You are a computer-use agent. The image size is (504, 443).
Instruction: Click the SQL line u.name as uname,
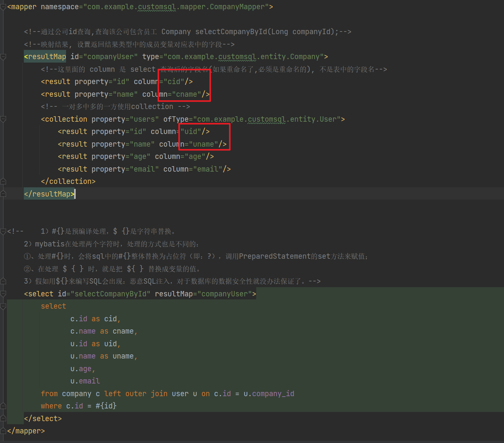(x=104, y=356)
